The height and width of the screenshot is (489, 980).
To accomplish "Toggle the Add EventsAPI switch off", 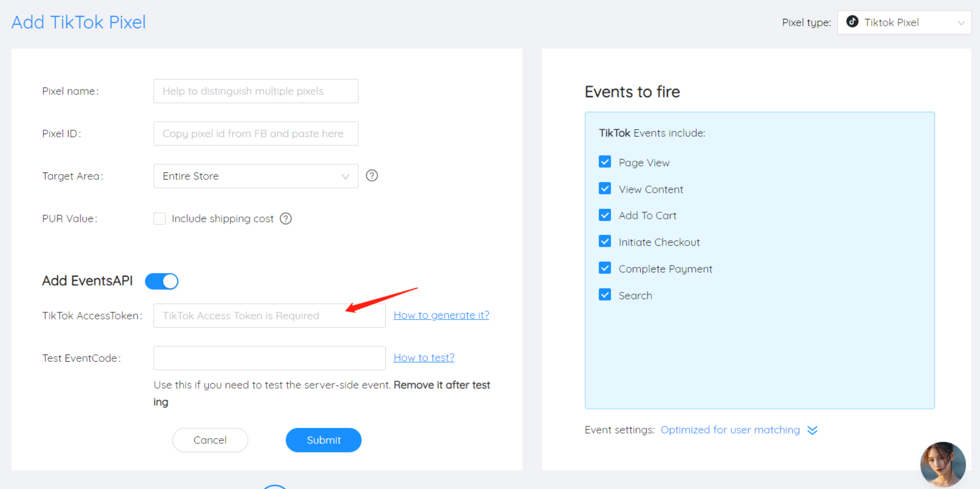I will pos(162,281).
